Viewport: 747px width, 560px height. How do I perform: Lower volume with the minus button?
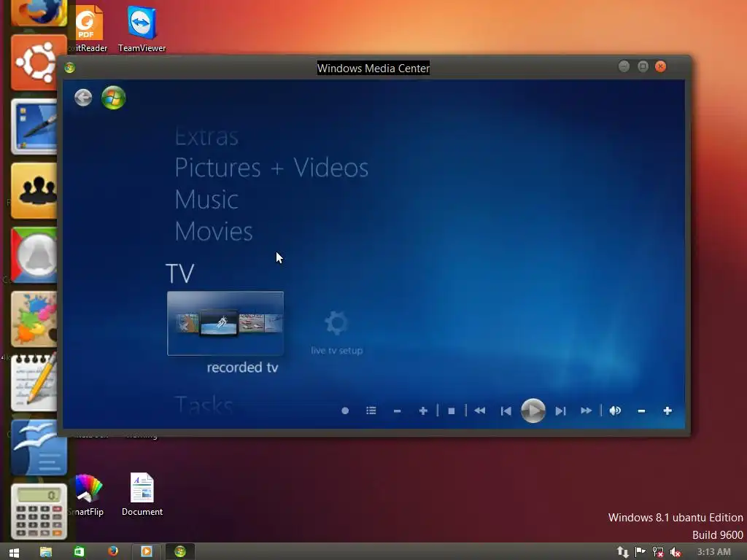(x=641, y=411)
